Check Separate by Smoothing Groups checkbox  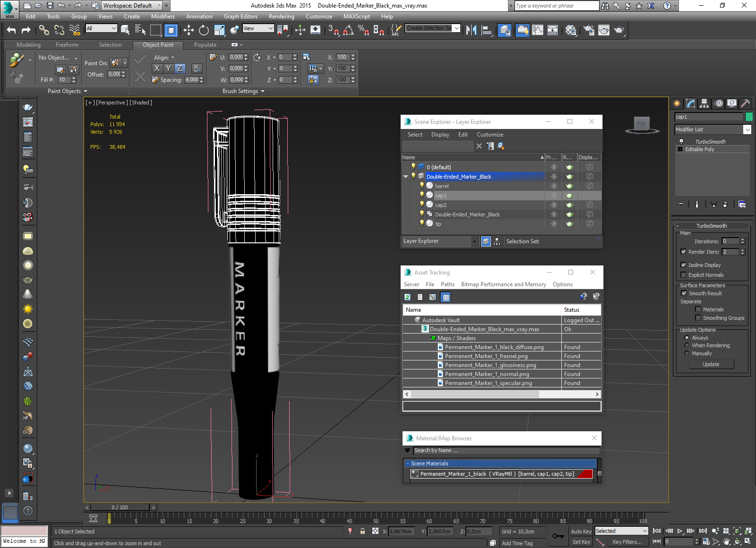point(698,317)
